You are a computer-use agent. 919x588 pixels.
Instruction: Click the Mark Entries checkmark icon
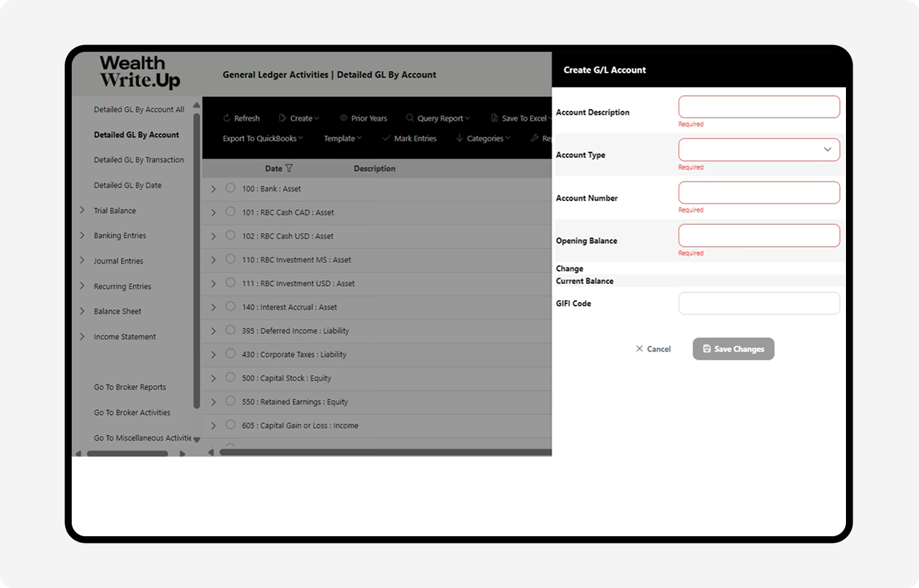tap(386, 138)
